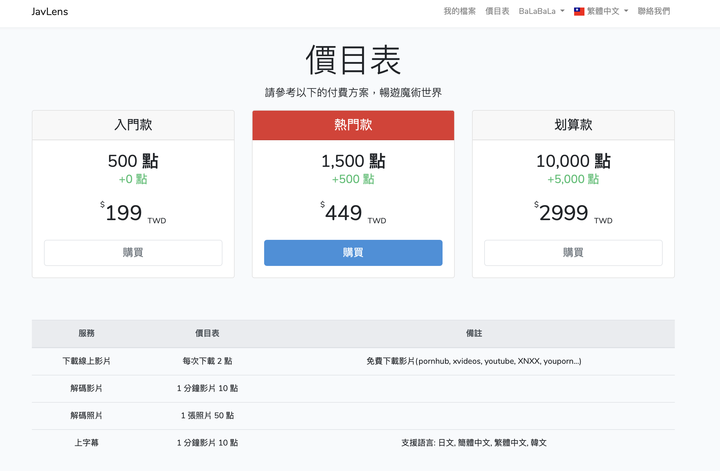This screenshot has width=720, height=471.
Task: Select the 入門款 card header
Action: point(133,125)
